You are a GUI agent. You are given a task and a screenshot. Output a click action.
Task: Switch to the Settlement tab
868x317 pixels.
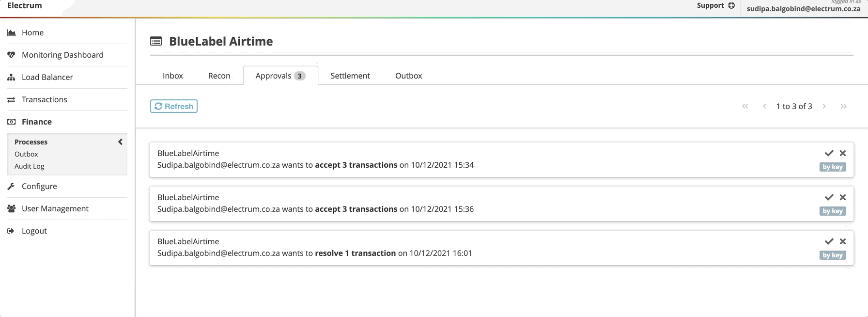[350, 76]
